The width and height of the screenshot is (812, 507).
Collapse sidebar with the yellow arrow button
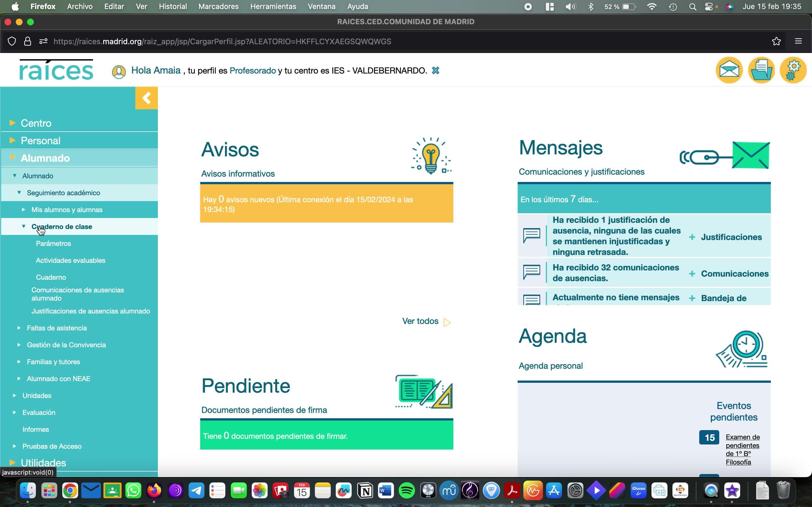click(146, 98)
